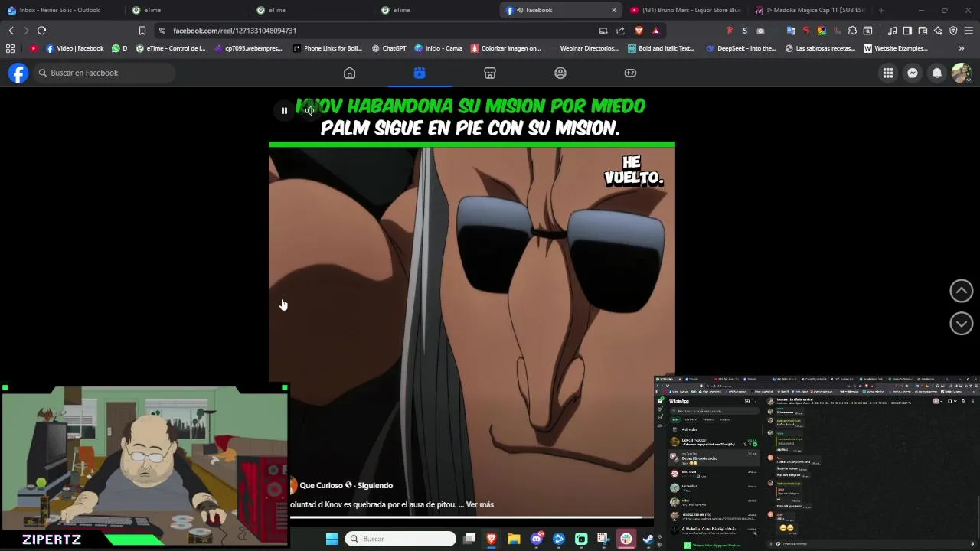Switch to the Inbox - Reiner Solis - Outlook tab

click(x=60, y=10)
